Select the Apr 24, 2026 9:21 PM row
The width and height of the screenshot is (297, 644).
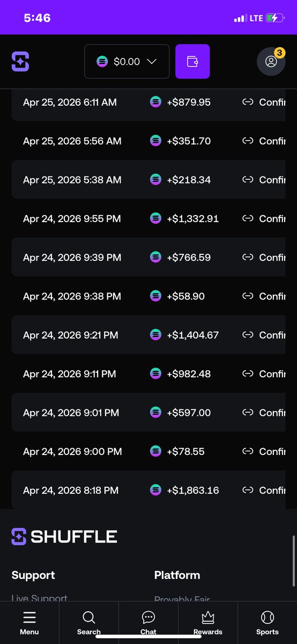[x=148, y=335]
